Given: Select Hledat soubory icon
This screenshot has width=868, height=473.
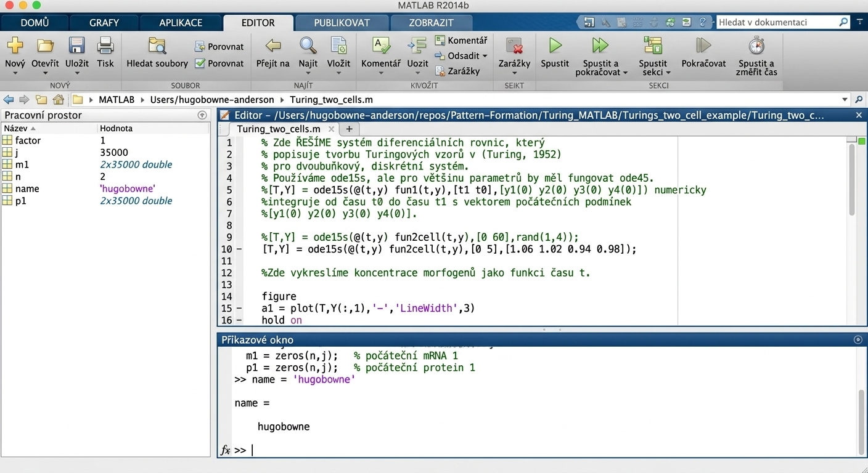Looking at the screenshot, I should (x=157, y=46).
